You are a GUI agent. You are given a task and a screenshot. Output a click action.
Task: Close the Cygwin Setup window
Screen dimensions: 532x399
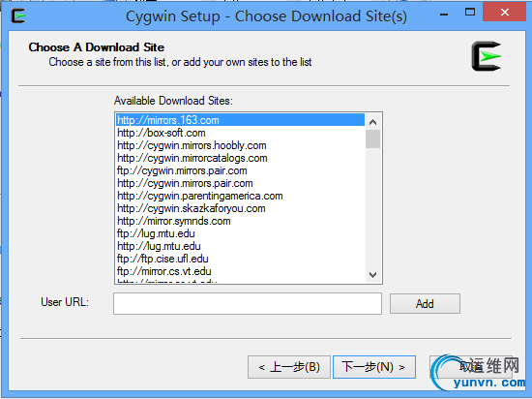point(504,13)
